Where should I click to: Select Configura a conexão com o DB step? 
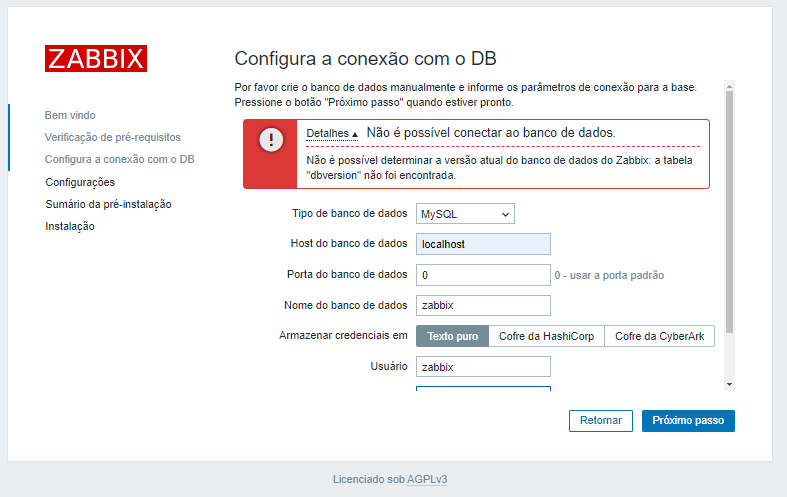(119, 160)
